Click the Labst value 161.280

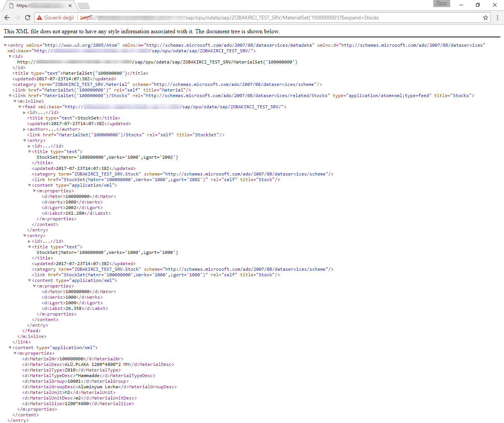click(x=75, y=213)
